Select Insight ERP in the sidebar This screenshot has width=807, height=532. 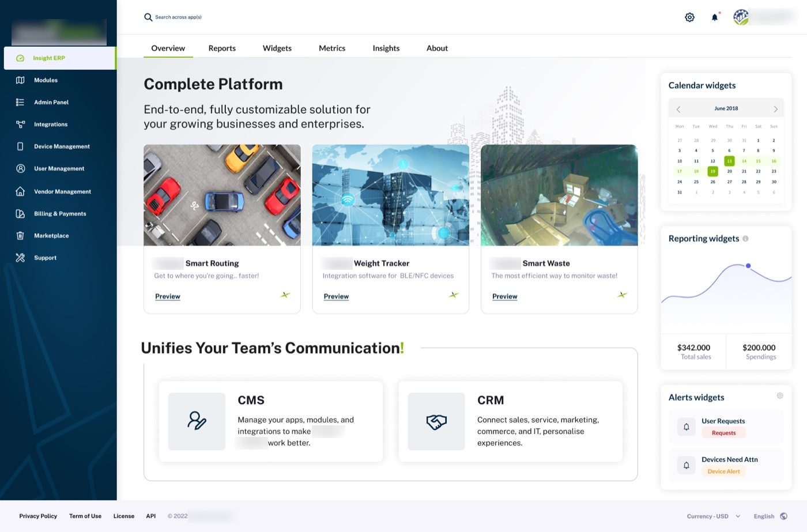click(59, 58)
